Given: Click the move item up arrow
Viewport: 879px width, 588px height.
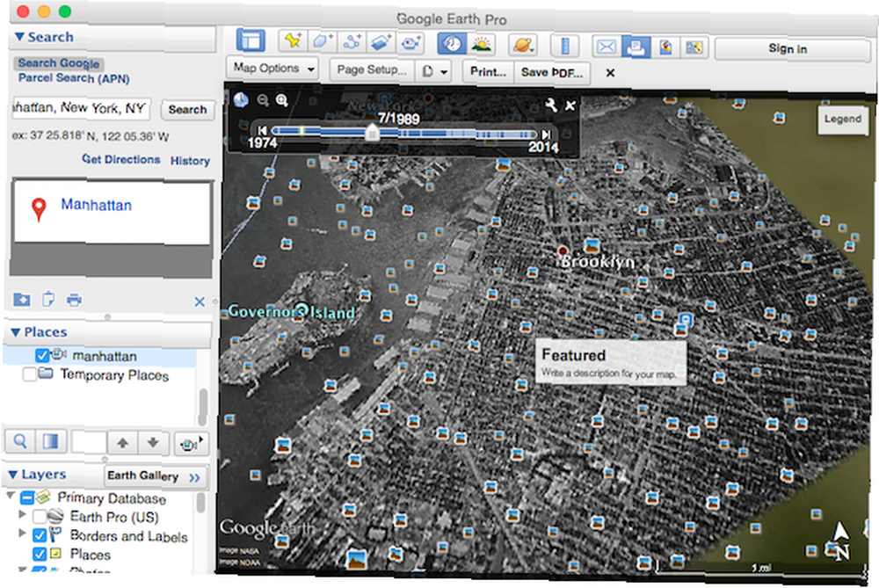Looking at the screenshot, I should [x=123, y=443].
